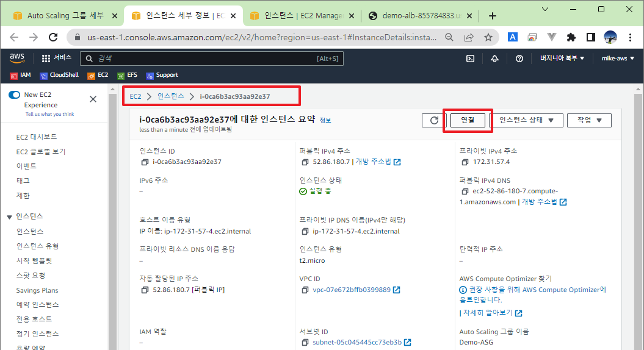Select 이벤트 in the sidebar

pos(26,166)
